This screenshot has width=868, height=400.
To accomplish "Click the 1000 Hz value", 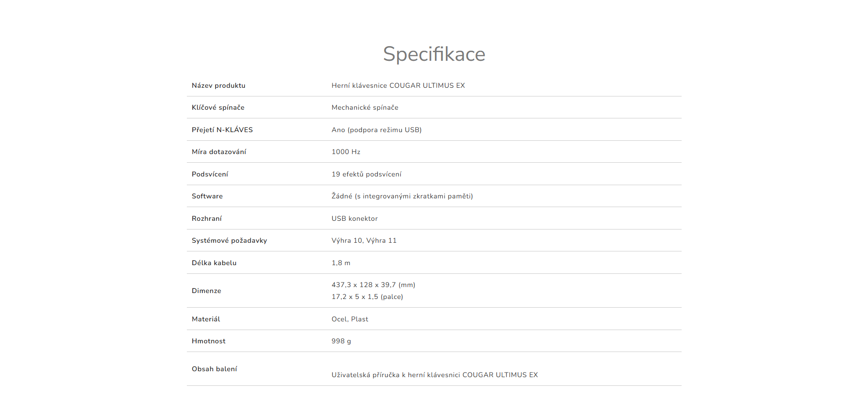I will [x=346, y=152].
